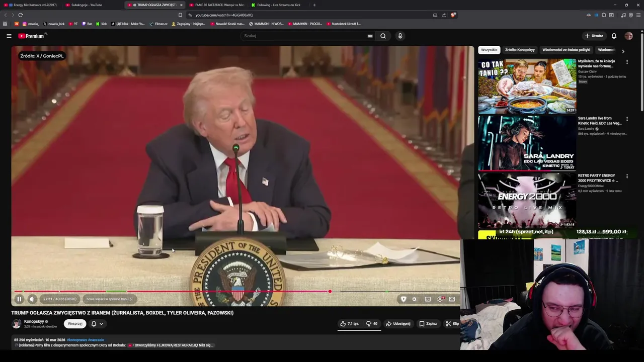Pause the video
This screenshot has width=644, height=362.
coord(19,299)
